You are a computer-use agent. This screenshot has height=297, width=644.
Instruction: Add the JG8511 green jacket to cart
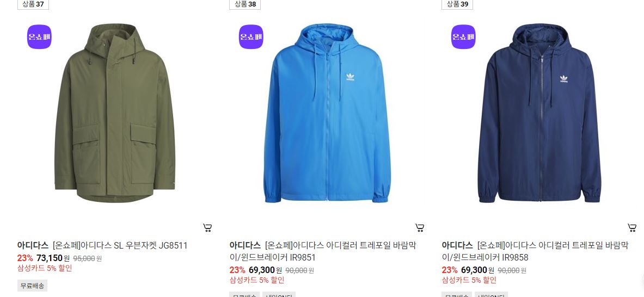tap(207, 228)
